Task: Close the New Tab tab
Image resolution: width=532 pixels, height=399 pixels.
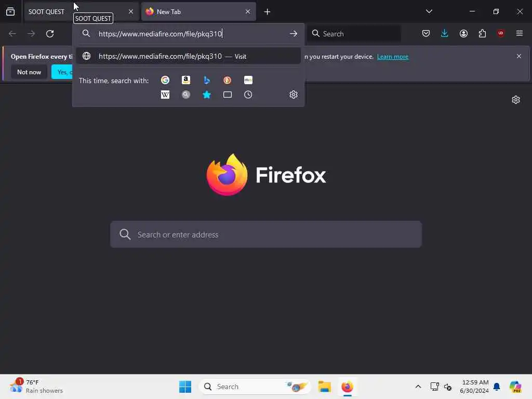Action: tap(248, 11)
